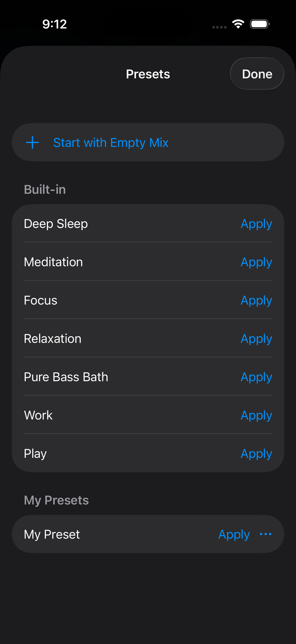Tap the My Preset row name
Screen dimensions: 296x644
pos(52,534)
